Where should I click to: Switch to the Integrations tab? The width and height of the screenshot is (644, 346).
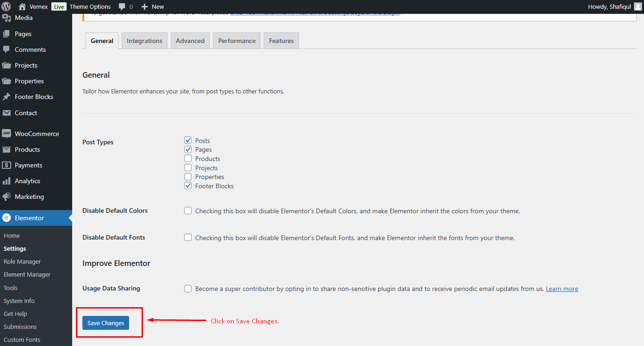[x=144, y=41]
